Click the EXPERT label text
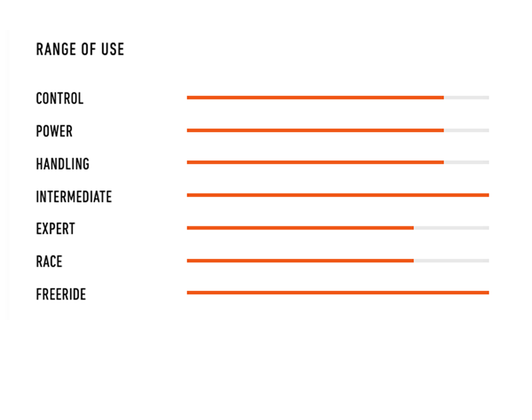The image size is (532, 420). [56, 229]
